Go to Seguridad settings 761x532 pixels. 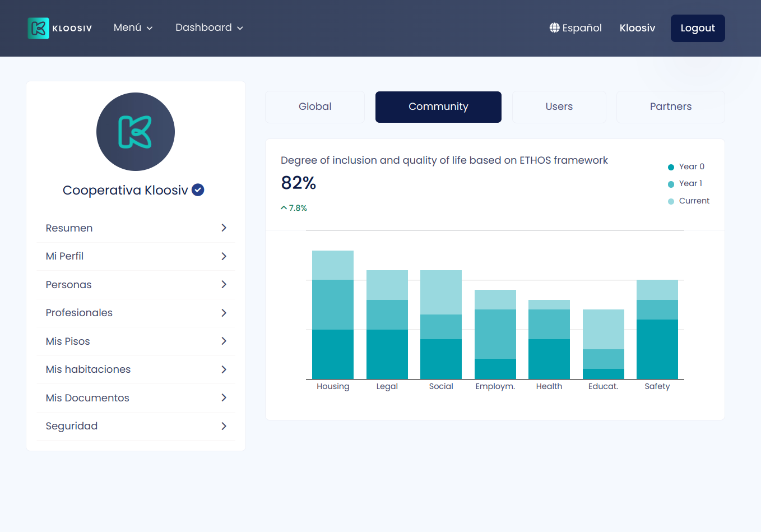tap(136, 426)
